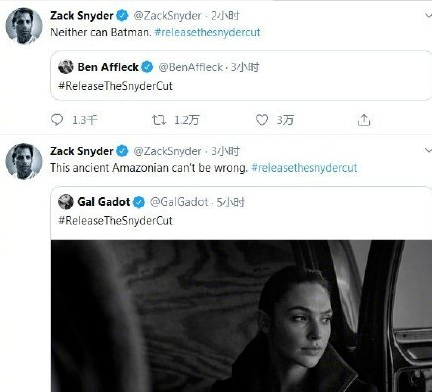The width and height of the screenshot is (432, 392).
Task: Expand the second tweet's options chevron
Action: (x=428, y=151)
